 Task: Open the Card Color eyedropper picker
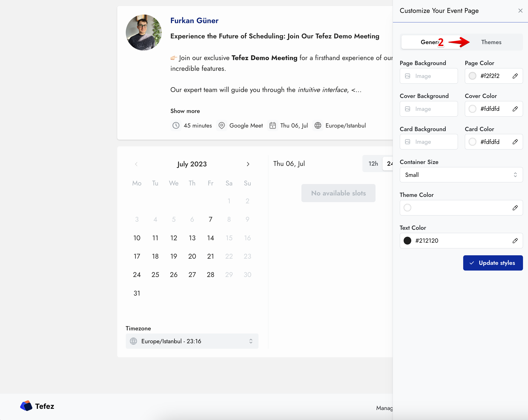point(515,142)
